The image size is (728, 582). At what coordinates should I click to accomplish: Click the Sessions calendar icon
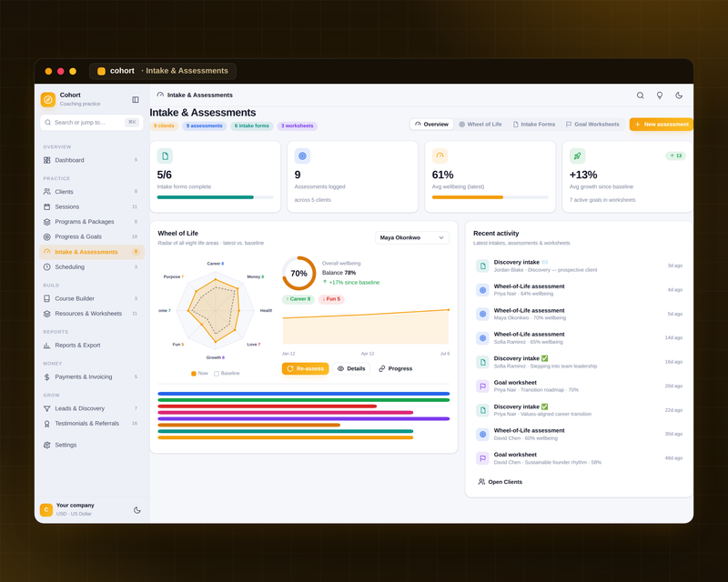[x=47, y=206]
